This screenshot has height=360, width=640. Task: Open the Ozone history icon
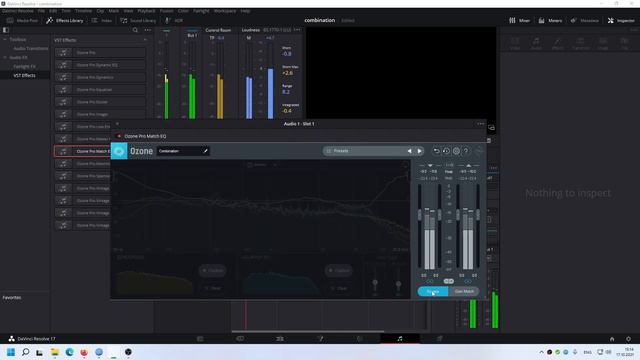(x=446, y=151)
